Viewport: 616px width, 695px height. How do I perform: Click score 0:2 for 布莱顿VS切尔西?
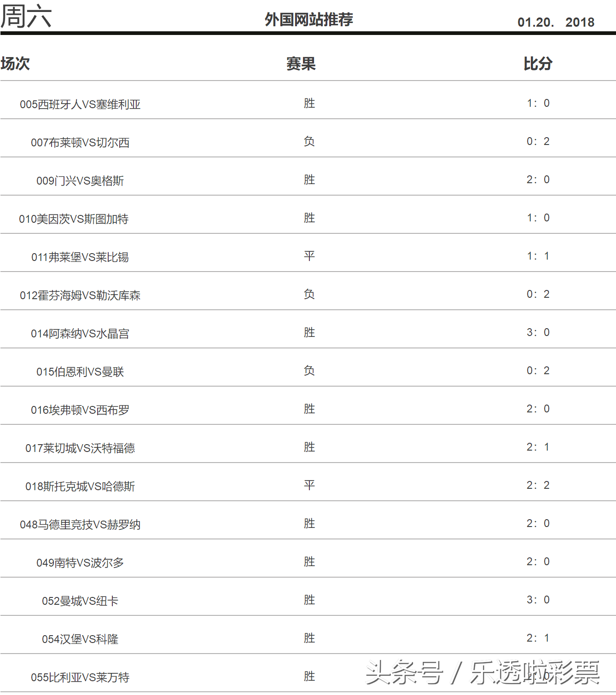[x=538, y=141]
